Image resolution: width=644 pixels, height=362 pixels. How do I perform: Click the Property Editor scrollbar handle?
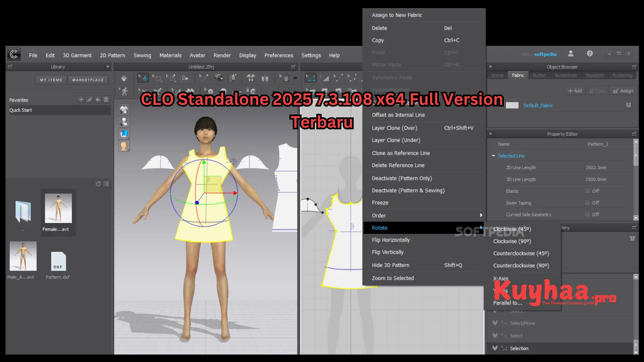point(636,155)
